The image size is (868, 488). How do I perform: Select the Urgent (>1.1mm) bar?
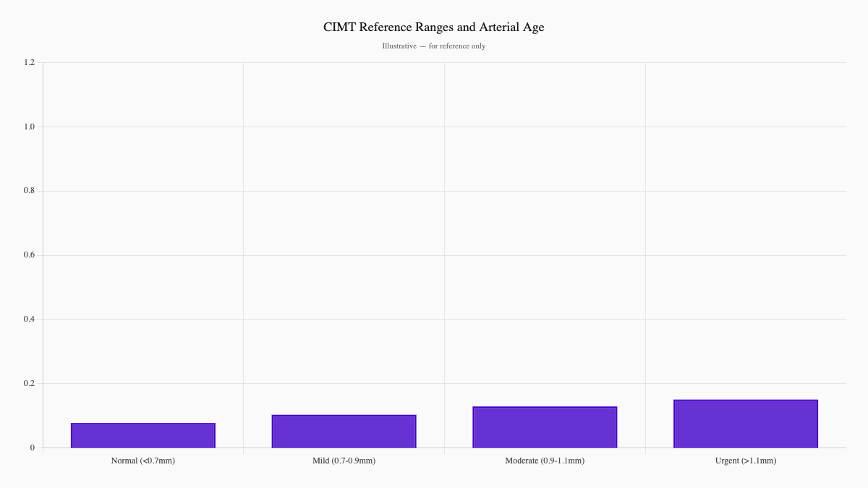745,423
